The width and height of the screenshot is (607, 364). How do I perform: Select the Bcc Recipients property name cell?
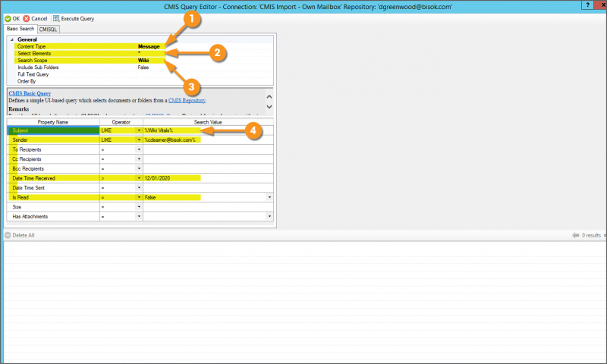[x=53, y=168]
